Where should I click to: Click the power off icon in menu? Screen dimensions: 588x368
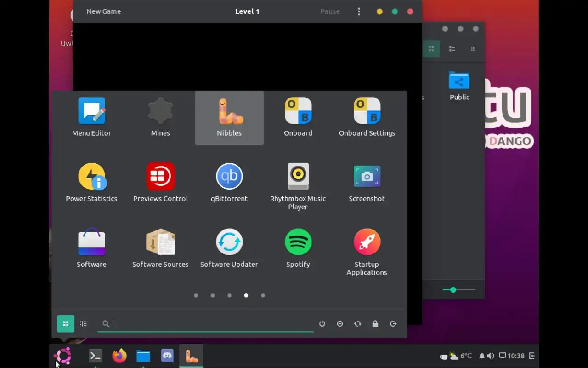pos(322,324)
